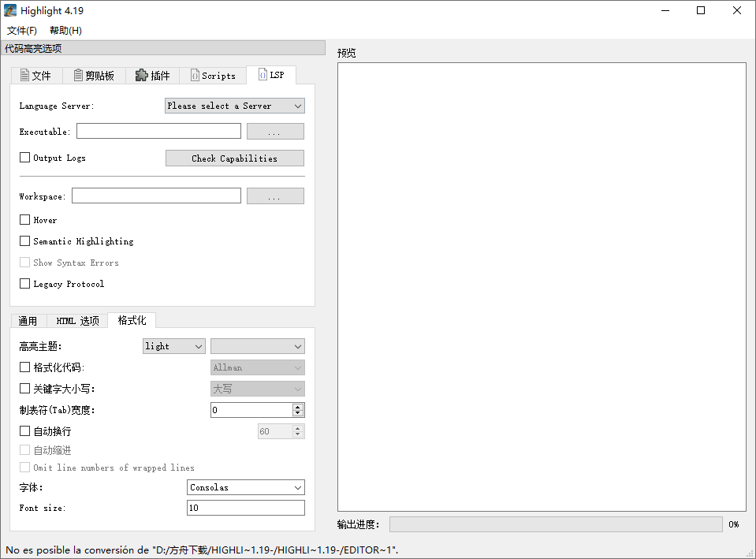The image size is (756, 559).
Task: Open the empty theme name dropdown
Action: tap(258, 346)
